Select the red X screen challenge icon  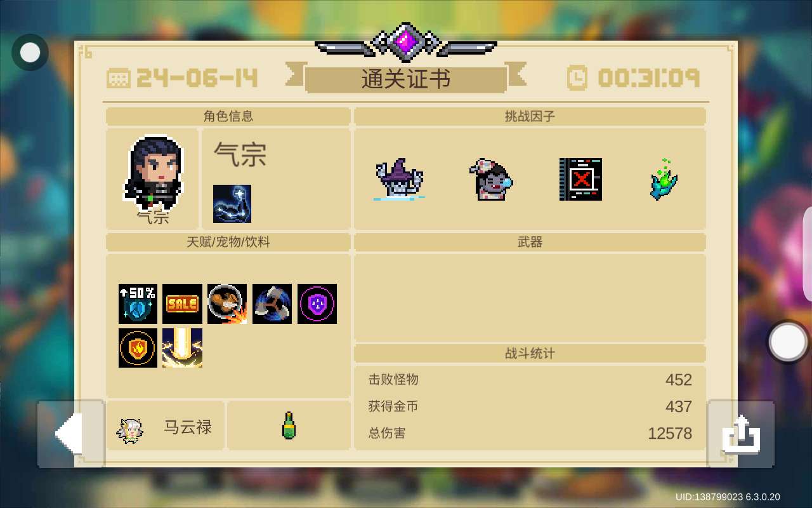580,179
